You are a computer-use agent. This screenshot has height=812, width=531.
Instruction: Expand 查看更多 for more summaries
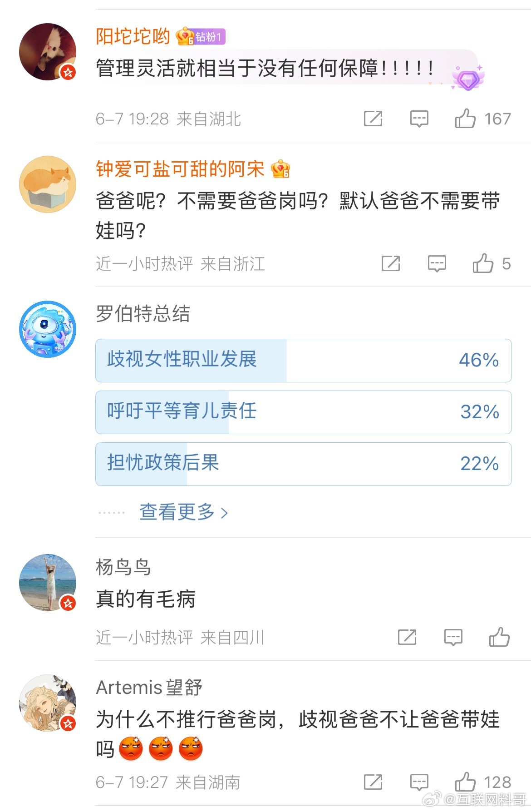[183, 512]
